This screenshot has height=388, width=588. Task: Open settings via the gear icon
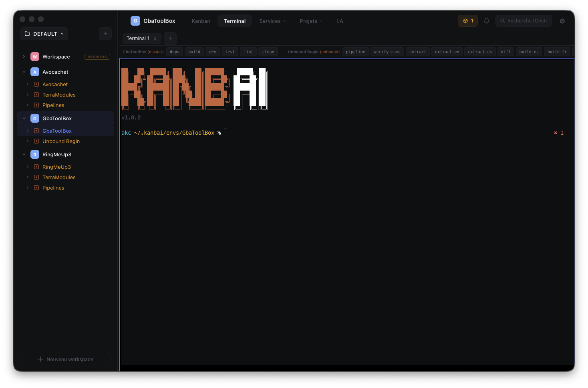point(562,21)
